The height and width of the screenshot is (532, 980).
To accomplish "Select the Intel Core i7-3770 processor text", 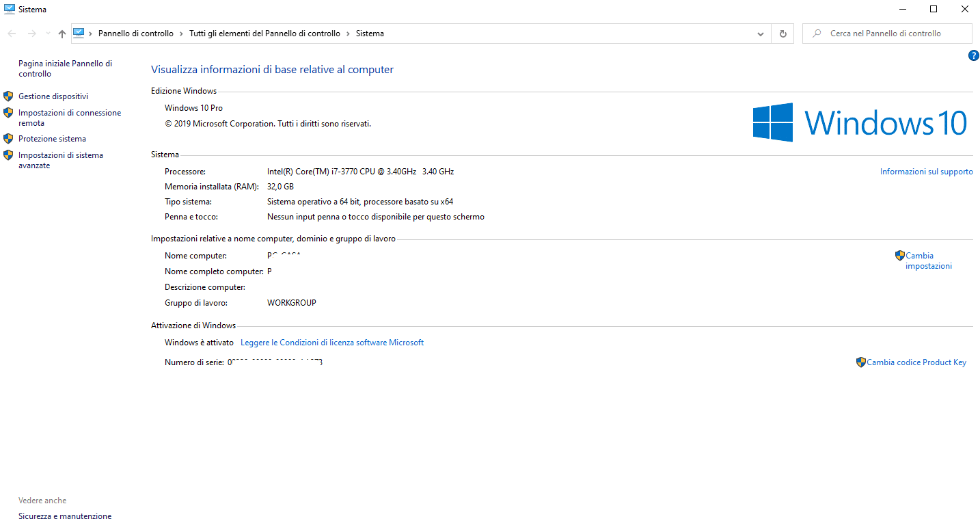I will [x=360, y=172].
